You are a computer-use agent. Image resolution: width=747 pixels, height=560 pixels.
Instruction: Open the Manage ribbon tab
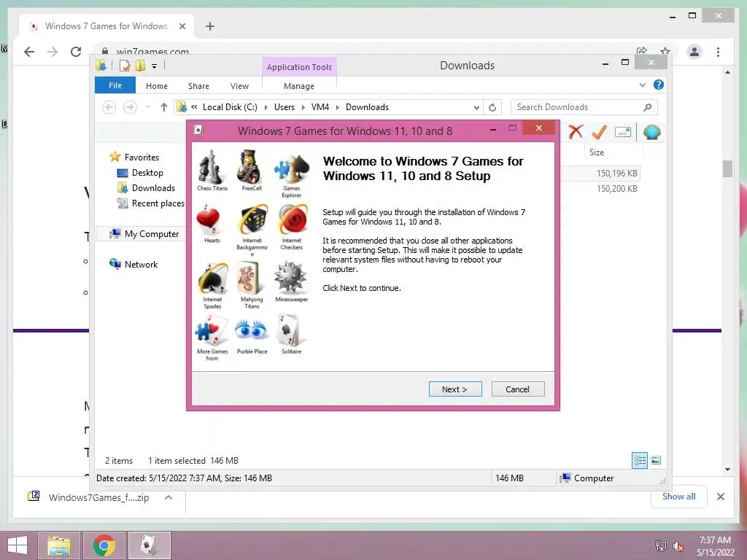click(x=299, y=86)
